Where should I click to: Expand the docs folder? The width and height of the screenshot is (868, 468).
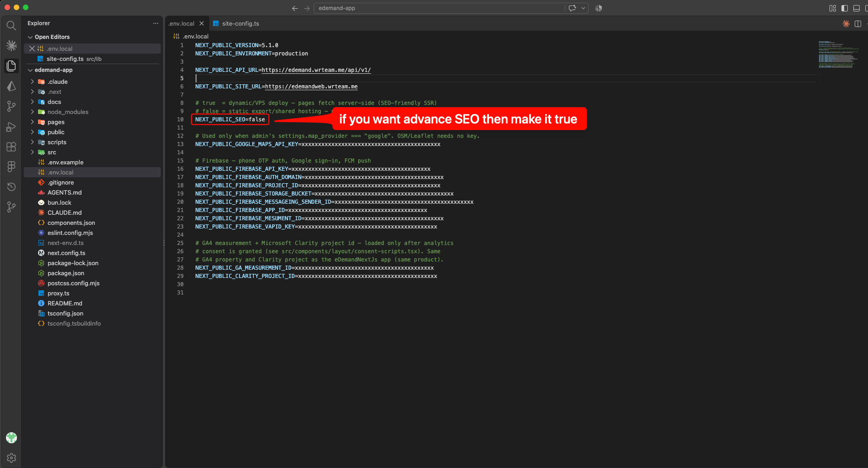click(x=32, y=102)
